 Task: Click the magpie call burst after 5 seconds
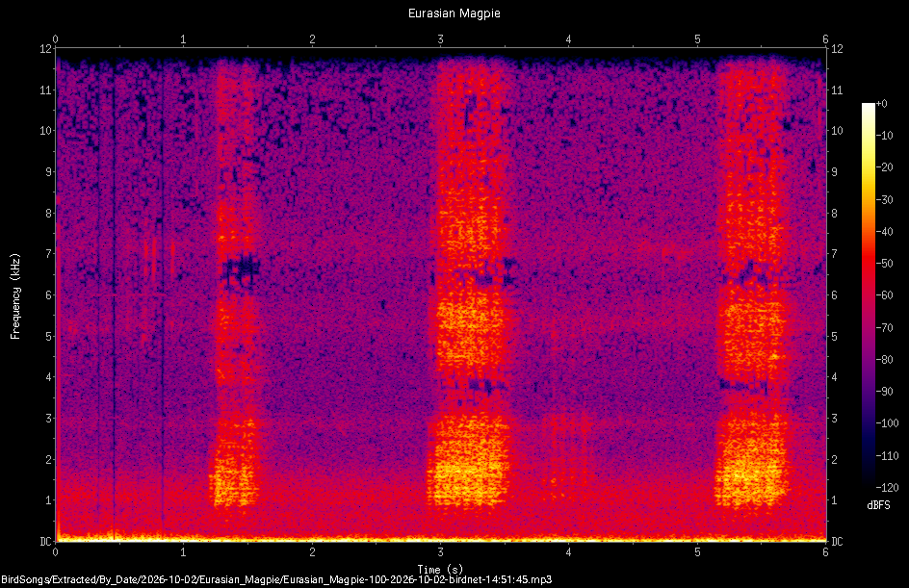point(751,284)
